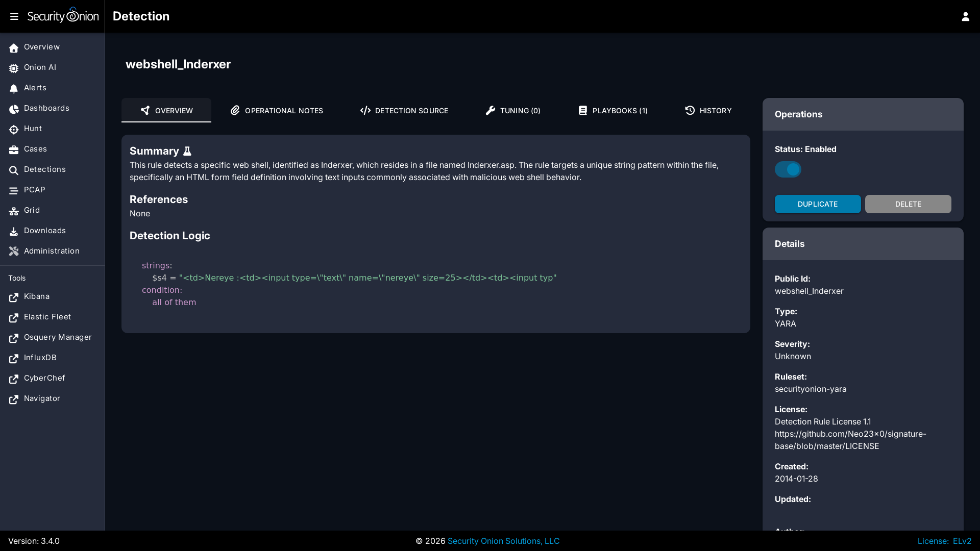
Task: Click the securityonion-yara ruleset value
Action: (811, 389)
